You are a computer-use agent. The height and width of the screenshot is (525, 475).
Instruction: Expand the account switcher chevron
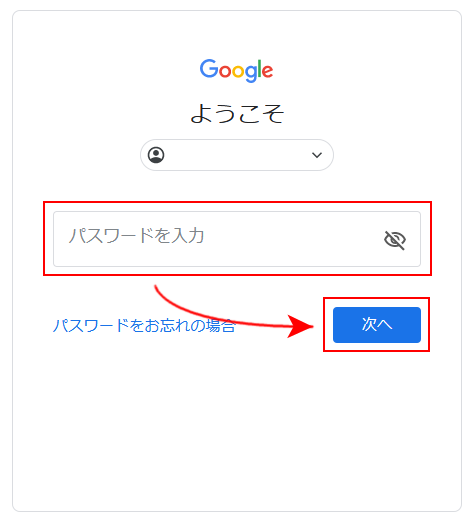pos(317,155)
